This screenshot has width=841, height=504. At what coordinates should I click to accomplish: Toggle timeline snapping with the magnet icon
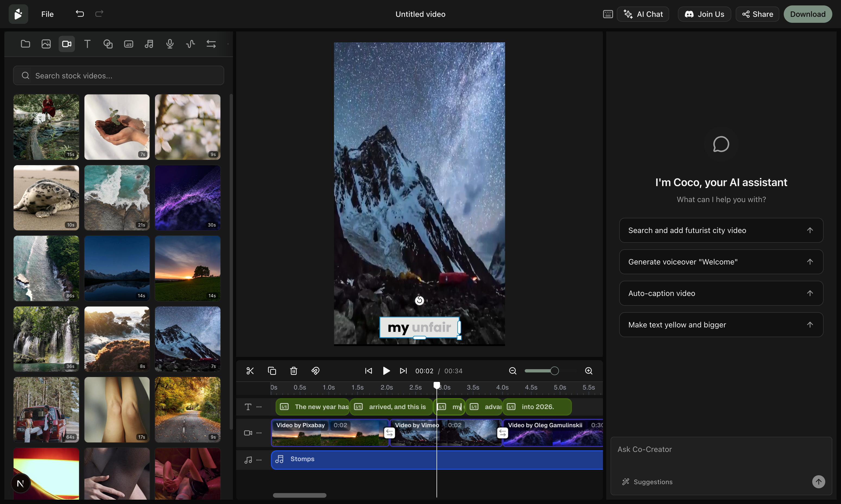point(315,371)
